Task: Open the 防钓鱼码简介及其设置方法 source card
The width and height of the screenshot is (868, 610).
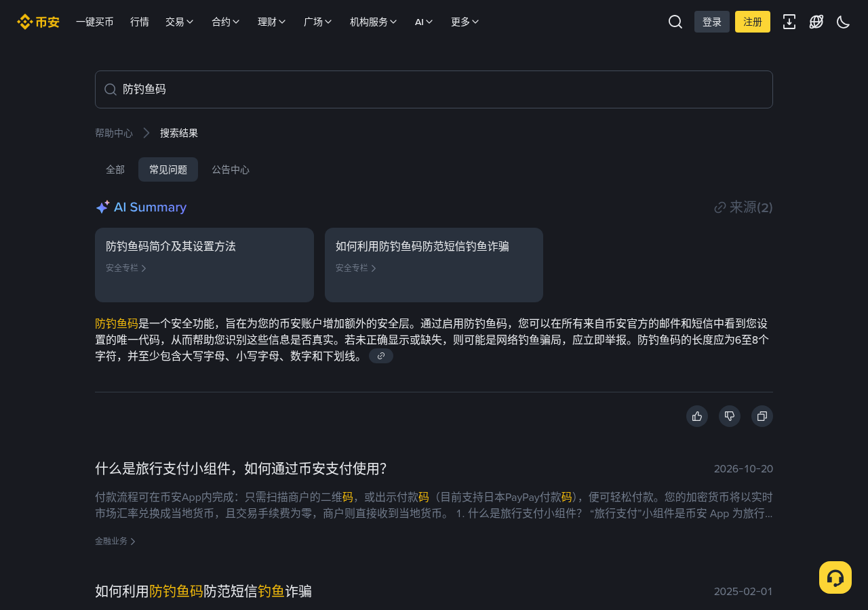Action: click(204, 265)
